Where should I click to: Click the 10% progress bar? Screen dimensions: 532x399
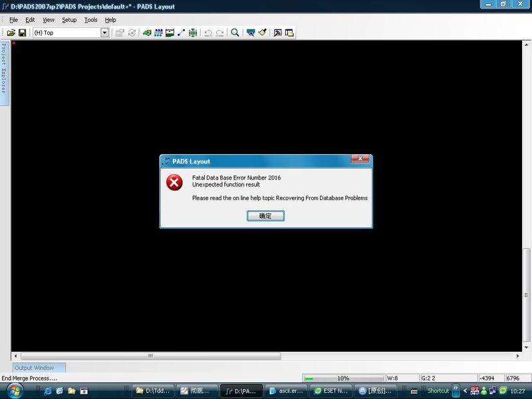(344, 378)
